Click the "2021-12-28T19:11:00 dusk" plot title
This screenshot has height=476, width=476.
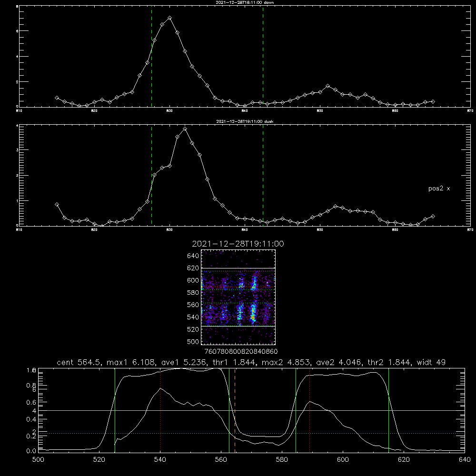pos(245,121)
